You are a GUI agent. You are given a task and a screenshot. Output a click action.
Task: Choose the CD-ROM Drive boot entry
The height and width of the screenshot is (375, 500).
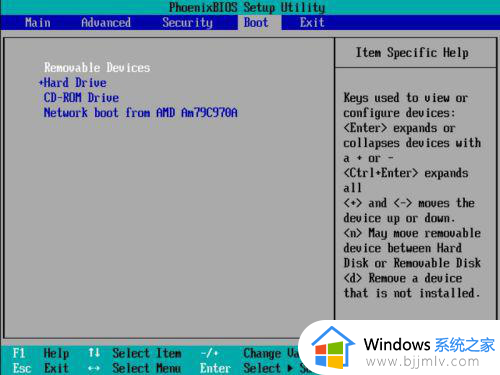click(x=81, y=98)
